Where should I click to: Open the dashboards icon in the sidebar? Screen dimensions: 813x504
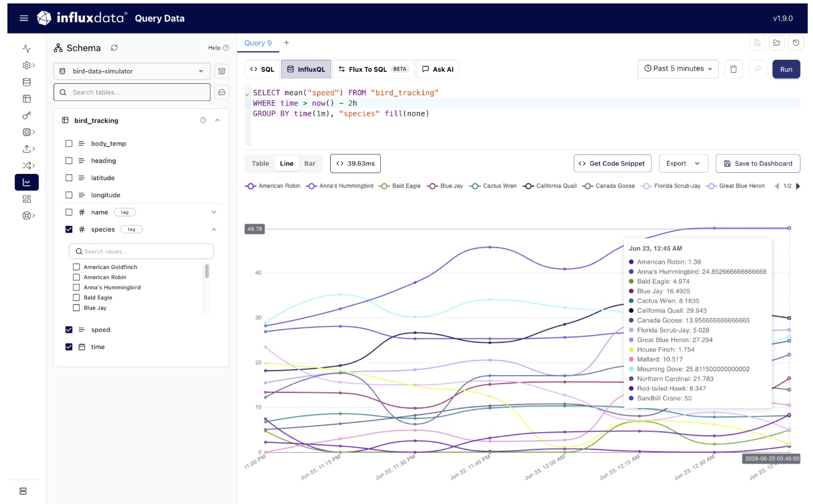coord(27,199)
